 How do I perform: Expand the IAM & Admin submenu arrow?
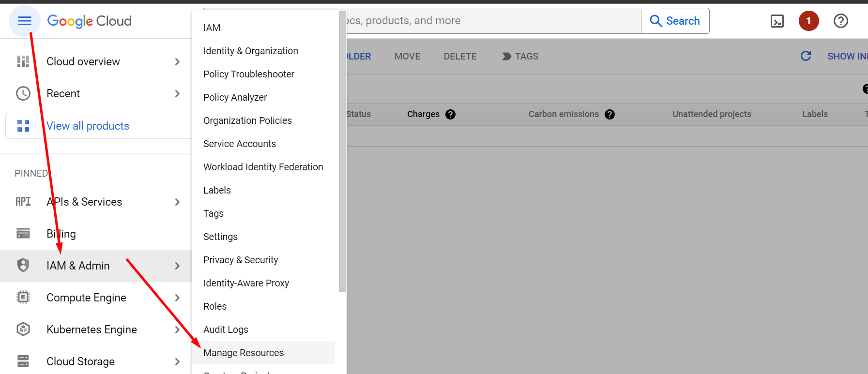pyautogui.click(x=177, y=266)
